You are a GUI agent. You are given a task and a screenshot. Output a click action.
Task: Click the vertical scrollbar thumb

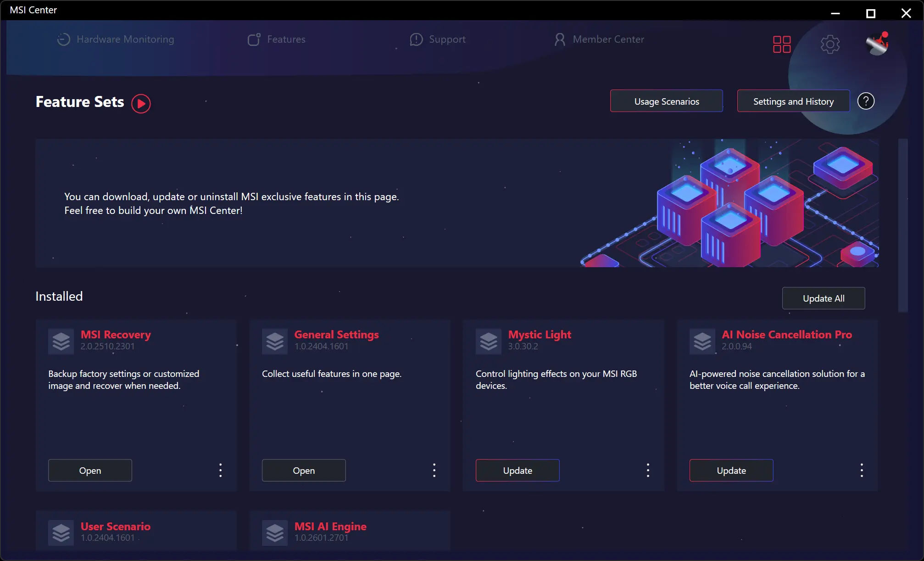[903, 225]
